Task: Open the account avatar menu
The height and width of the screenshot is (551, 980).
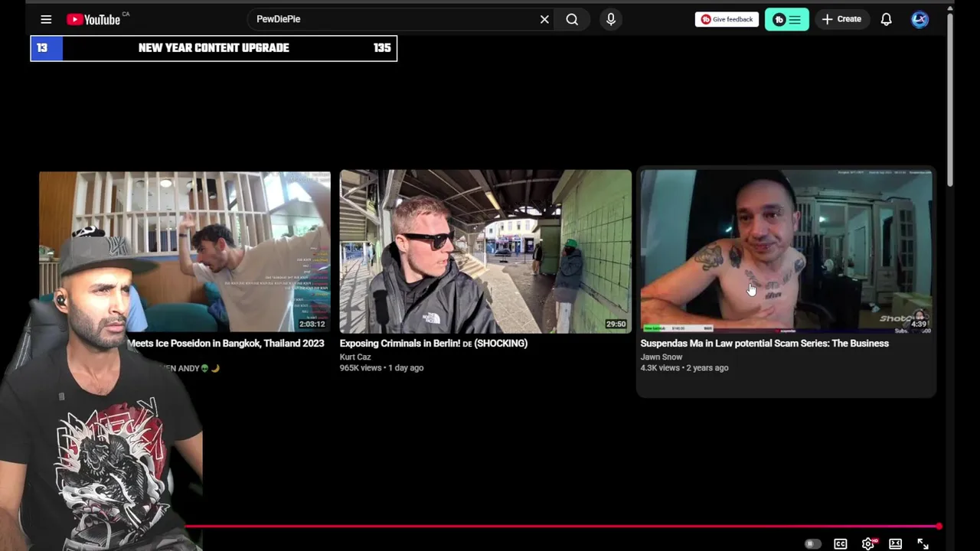Action: click(920, 19)
